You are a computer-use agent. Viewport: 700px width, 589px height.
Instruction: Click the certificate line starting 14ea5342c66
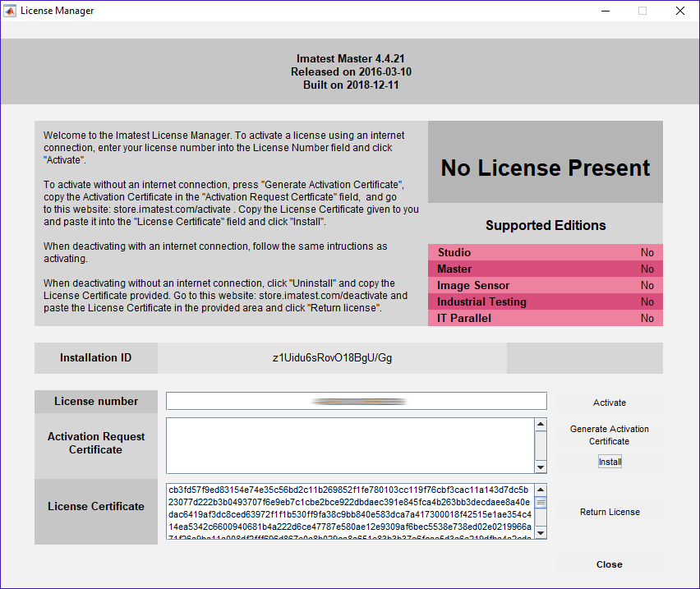tap(350, 527)
